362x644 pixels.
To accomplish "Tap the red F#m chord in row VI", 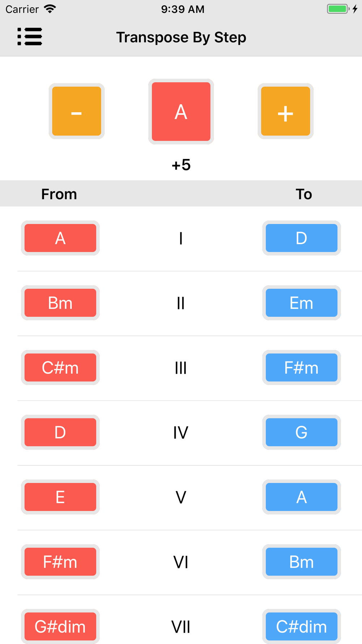I will click(x=60, y=562).
